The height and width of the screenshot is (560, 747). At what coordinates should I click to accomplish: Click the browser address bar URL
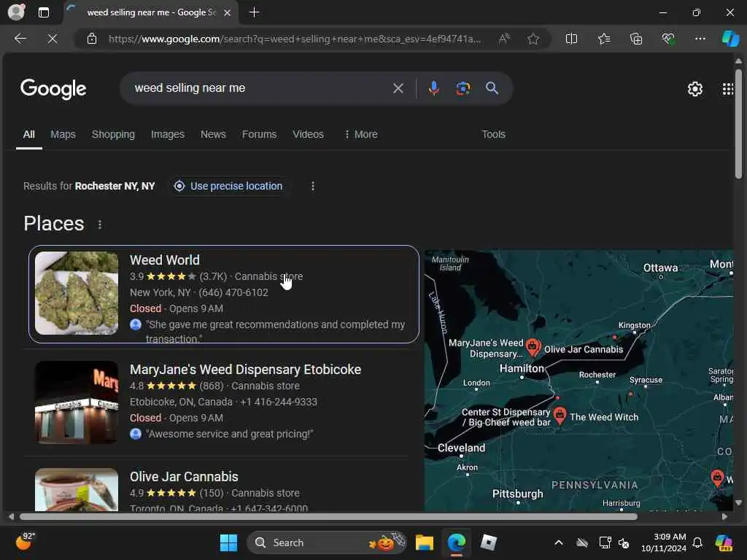pyautogui.click(x=295, y=39)
